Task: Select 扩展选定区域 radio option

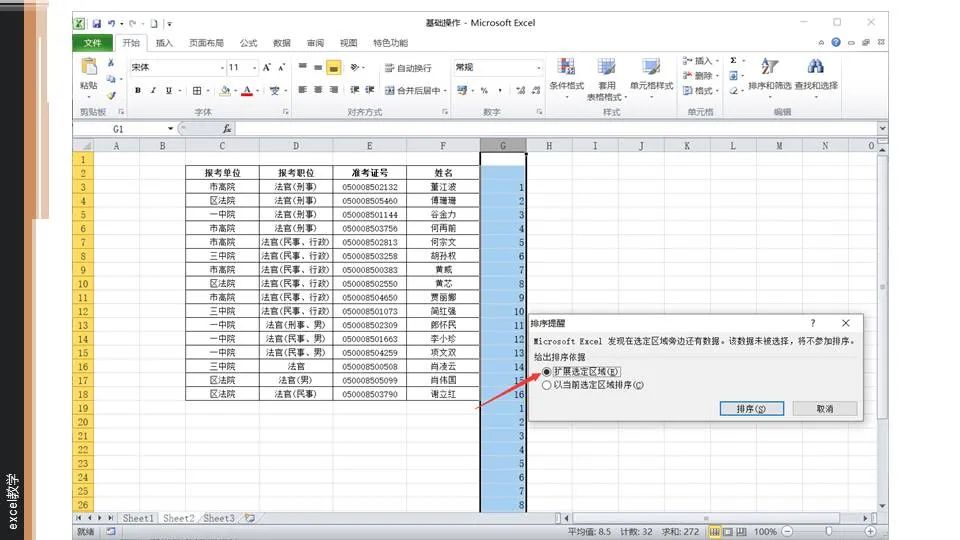Action: coord(546,372)
